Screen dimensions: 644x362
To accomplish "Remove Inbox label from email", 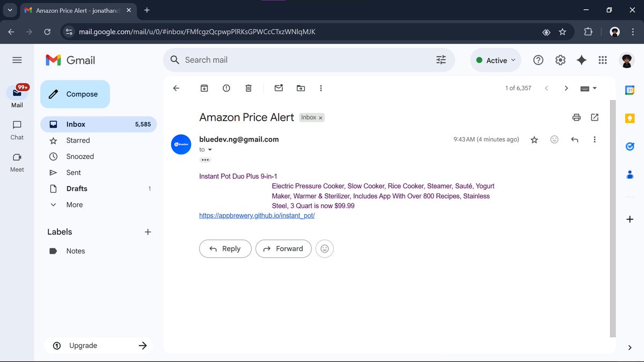I will tap(320, 117).
